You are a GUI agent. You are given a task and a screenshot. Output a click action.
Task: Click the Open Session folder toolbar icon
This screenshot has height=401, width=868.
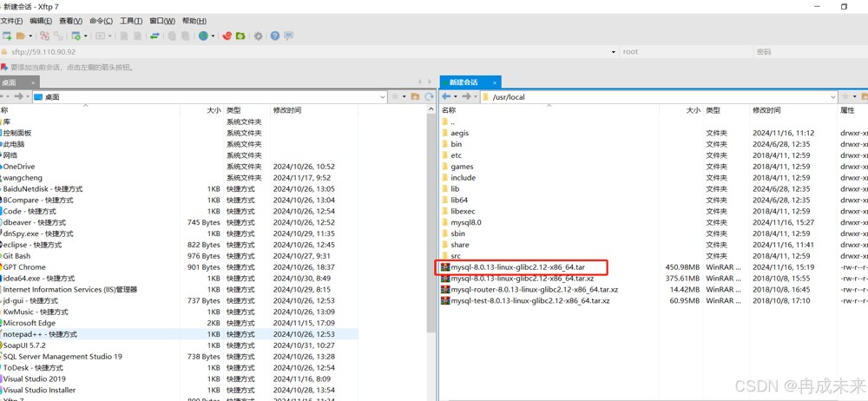coord(21,36)
